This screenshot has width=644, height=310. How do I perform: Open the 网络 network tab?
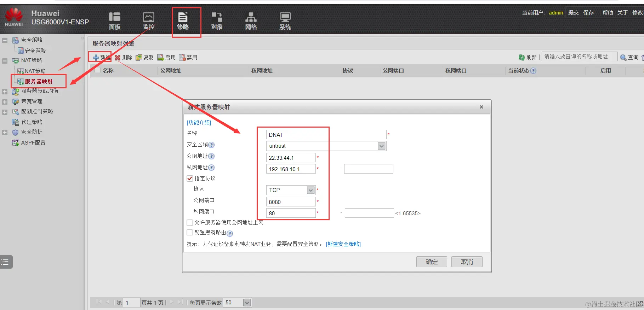[251, 21]
